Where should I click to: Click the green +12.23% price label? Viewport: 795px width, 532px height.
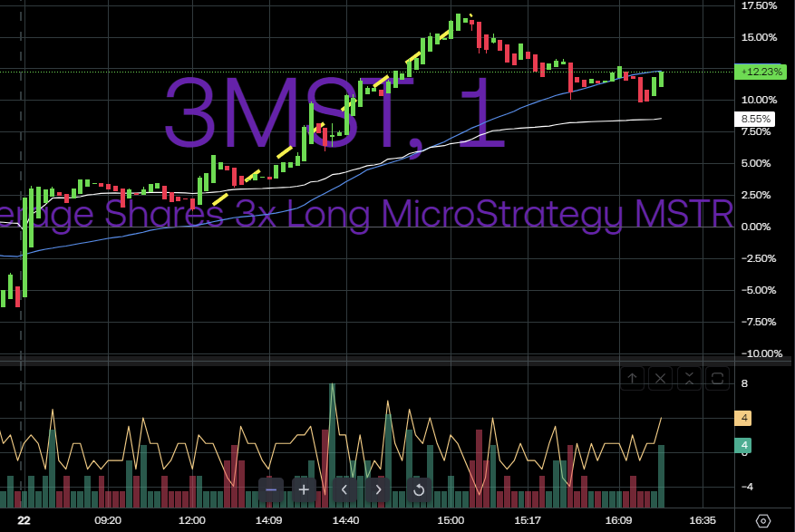tap(756, 72)
